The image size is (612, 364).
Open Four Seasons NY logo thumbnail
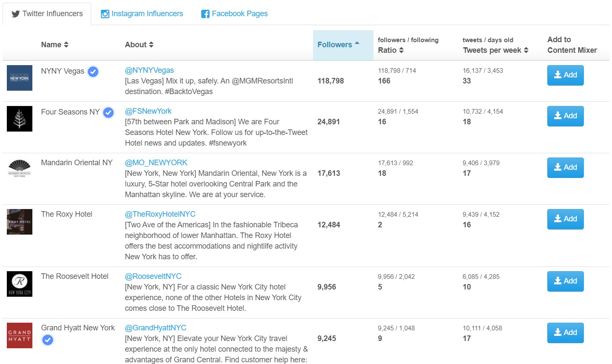[20, 119]
